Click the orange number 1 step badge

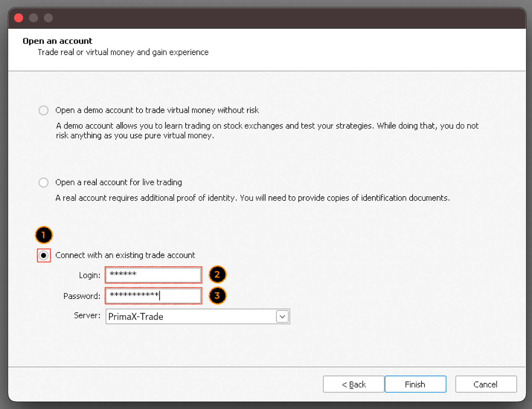point(44,235)
